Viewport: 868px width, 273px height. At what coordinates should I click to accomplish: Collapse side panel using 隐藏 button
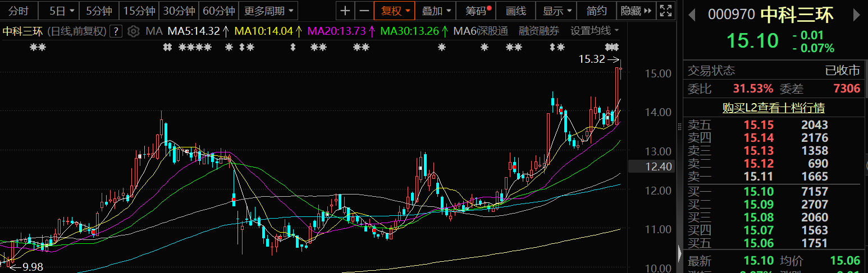click(x=636, y=11)
